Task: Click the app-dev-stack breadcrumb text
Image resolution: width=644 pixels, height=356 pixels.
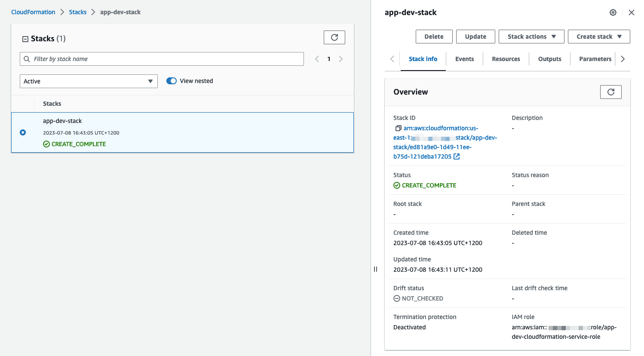Action: [x=120, y=12]
